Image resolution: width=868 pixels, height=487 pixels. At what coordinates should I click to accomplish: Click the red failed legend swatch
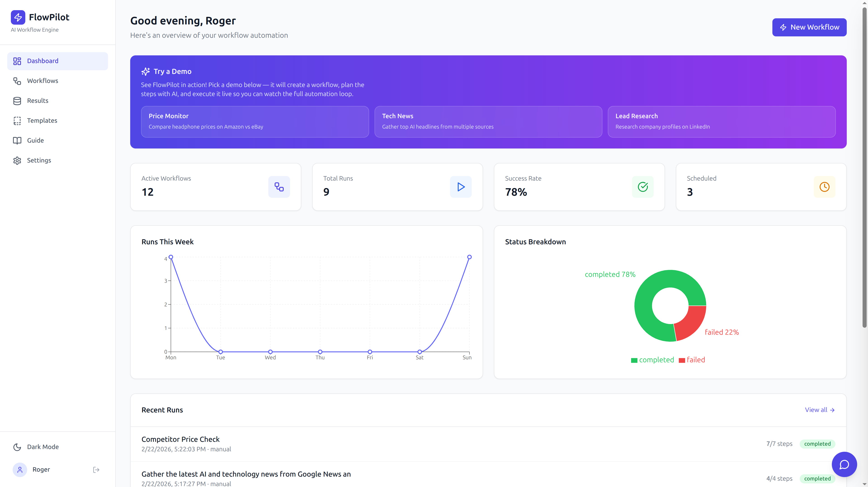coord(682,360)
